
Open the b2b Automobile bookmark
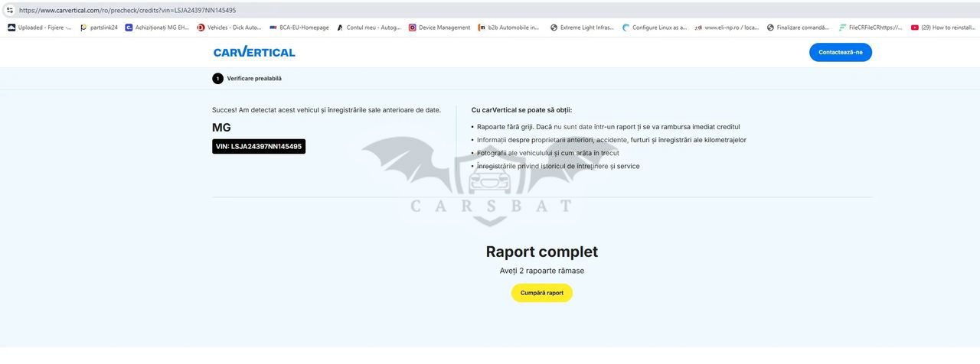(x=508, y=28)
